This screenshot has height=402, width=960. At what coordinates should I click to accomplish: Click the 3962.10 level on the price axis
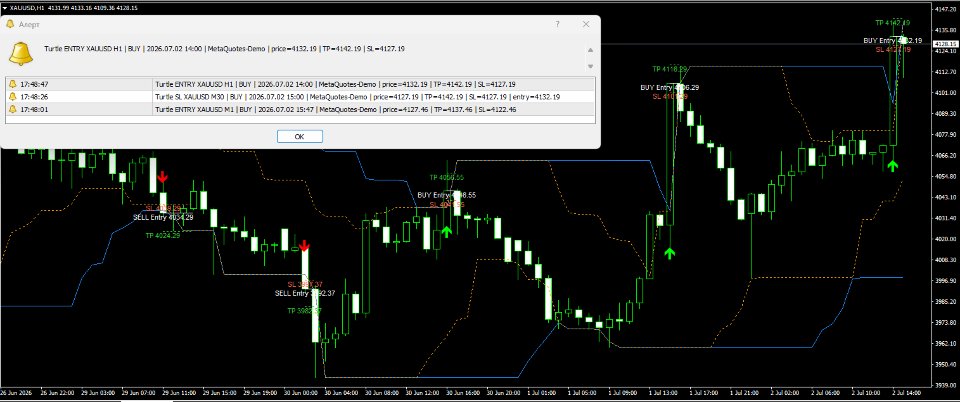(944, 344)
